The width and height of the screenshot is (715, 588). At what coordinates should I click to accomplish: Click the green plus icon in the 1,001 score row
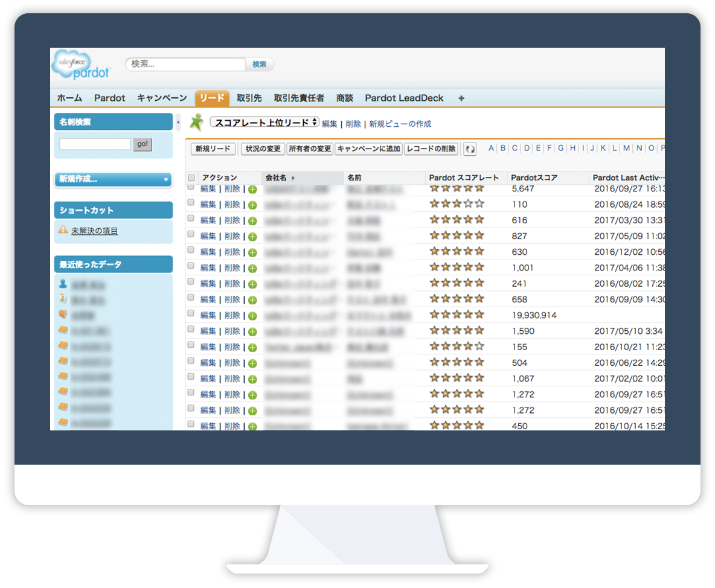252,269
